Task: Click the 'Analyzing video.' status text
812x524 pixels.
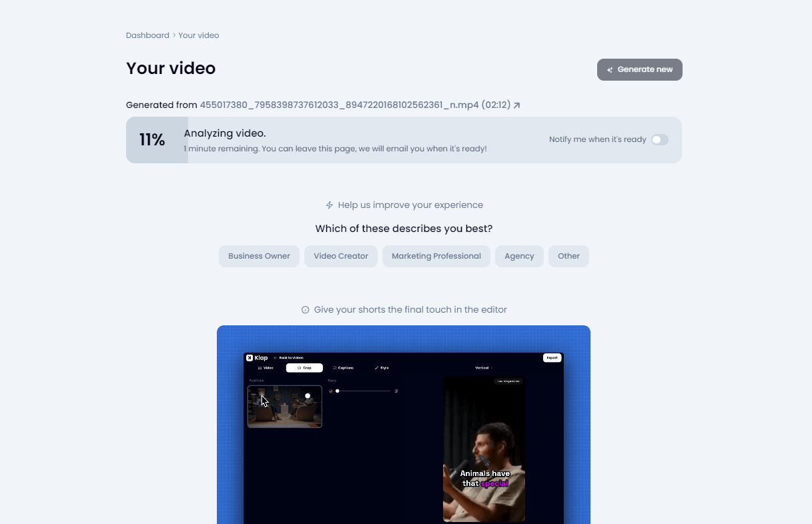Action: 225,133
